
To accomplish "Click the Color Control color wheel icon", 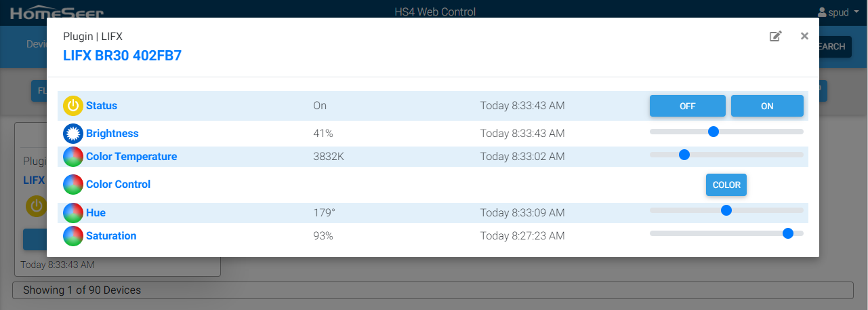I will pos(73,185).
